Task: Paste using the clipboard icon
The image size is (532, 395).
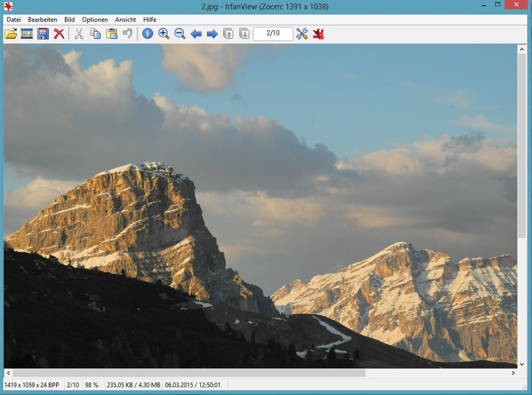Action: [112, 34]
